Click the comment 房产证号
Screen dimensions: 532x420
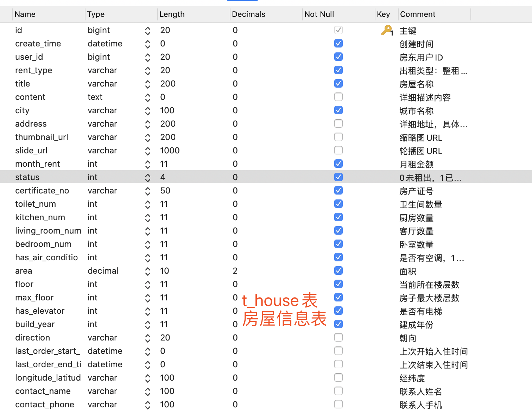pyautogui.click(x=417, y=191)
